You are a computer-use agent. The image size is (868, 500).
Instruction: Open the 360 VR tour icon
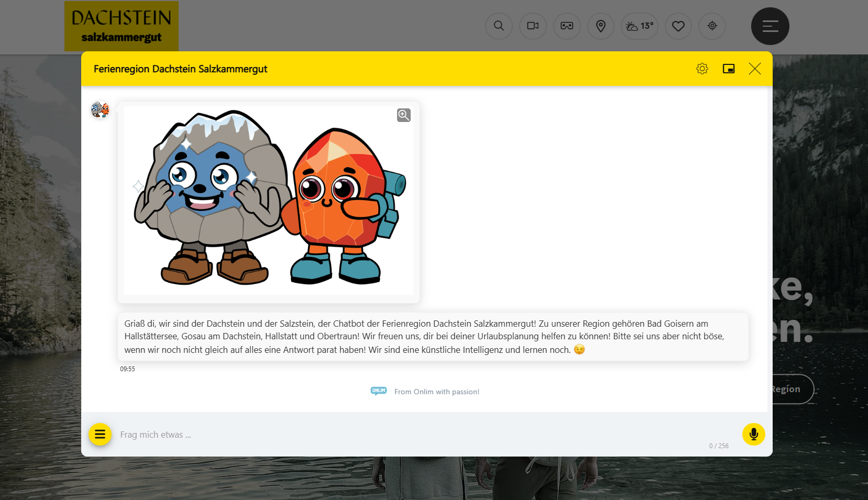pos(567,26)
